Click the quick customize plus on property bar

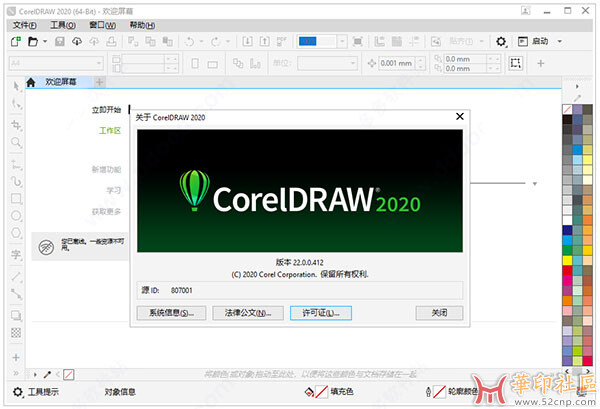(x=540, y=63)
